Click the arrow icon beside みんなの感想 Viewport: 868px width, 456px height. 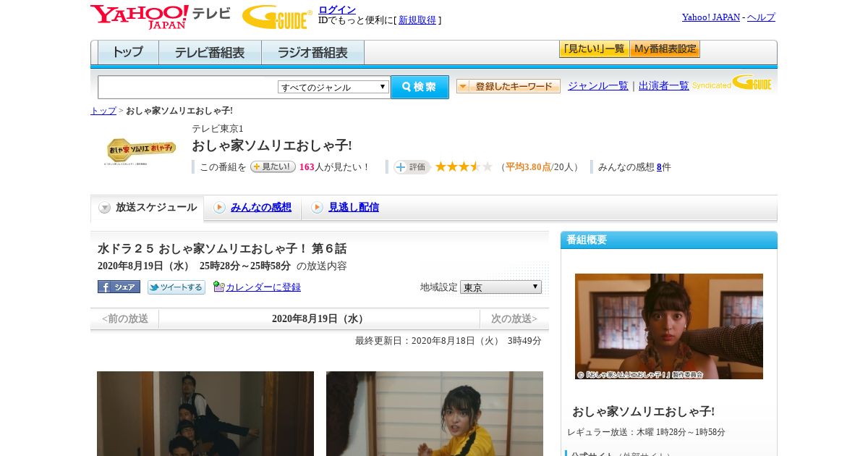tap(219, 208)
